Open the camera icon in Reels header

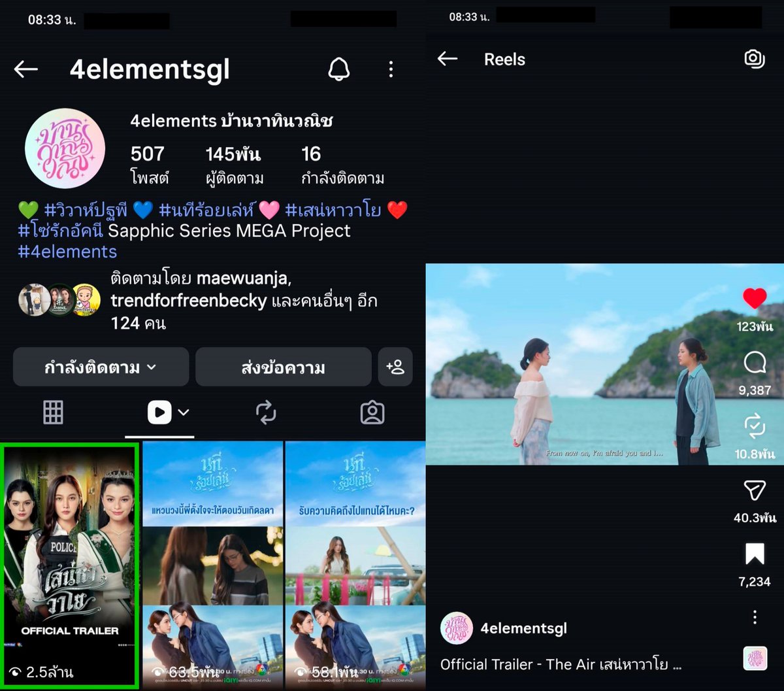pyautogui.click(x=755, y=59)
